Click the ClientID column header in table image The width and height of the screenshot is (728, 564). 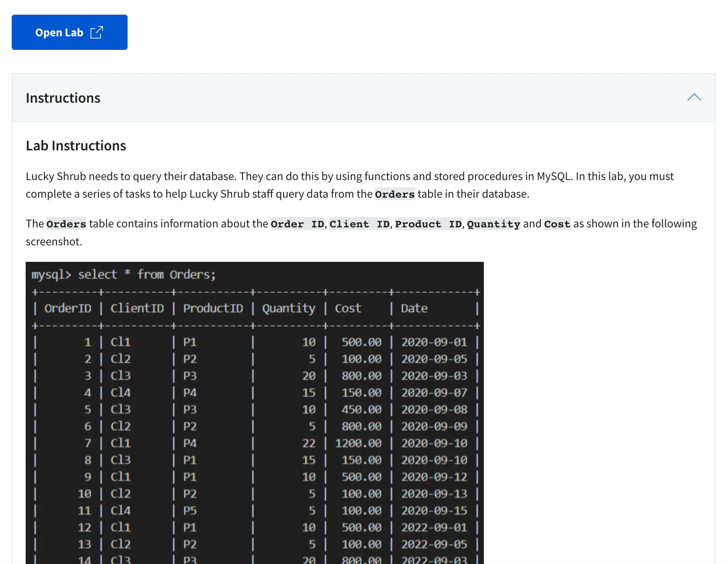click(137, 308)
